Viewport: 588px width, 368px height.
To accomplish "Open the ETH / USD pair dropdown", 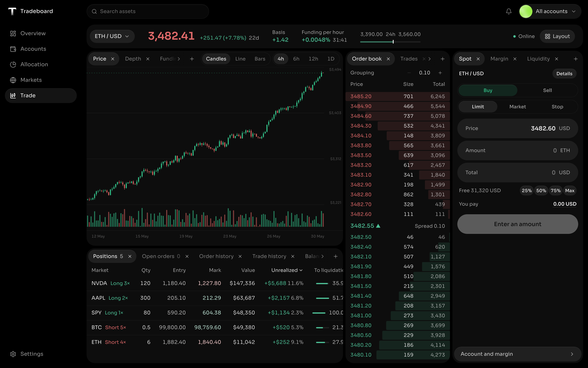I will coord(112,36).
